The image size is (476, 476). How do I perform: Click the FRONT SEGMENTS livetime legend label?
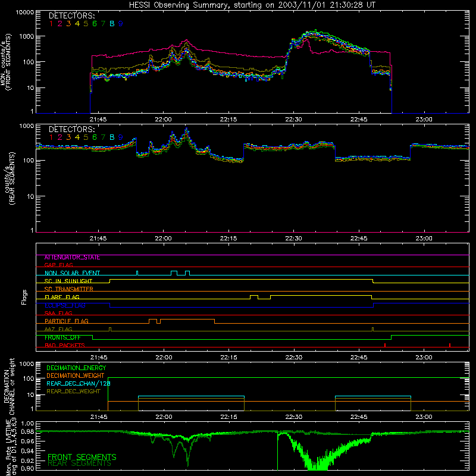82,457
